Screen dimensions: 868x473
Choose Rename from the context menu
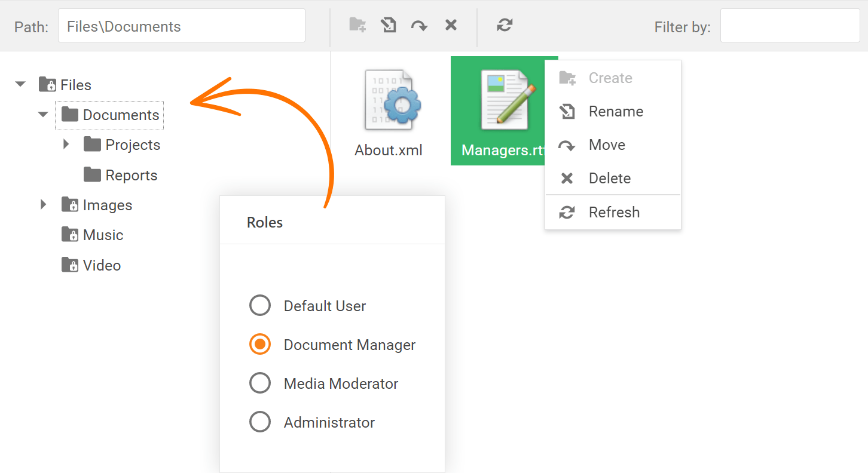pyautogui.click(x=616, y=112)
